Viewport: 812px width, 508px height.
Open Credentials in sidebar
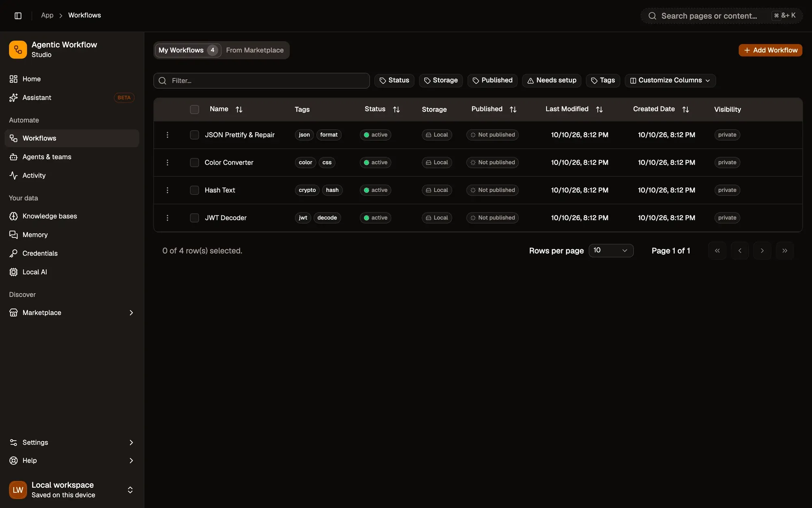point(71,253)
